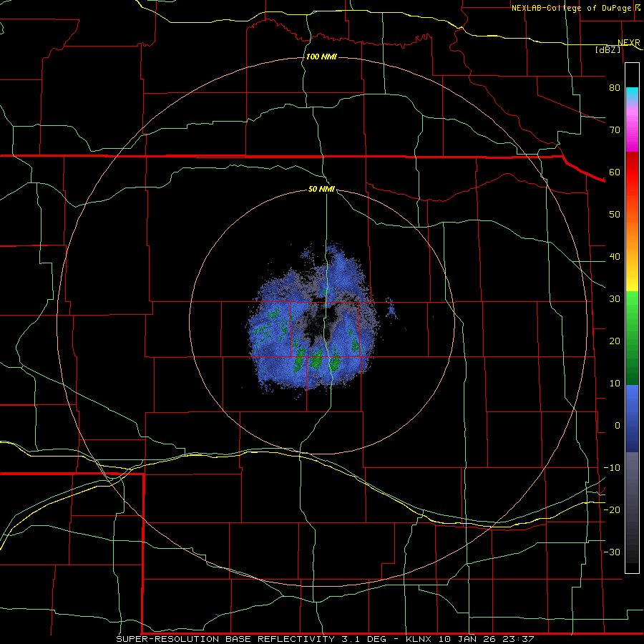Click the -10 dBZ value on legend
Screen dimensions: 644x644
612,468
